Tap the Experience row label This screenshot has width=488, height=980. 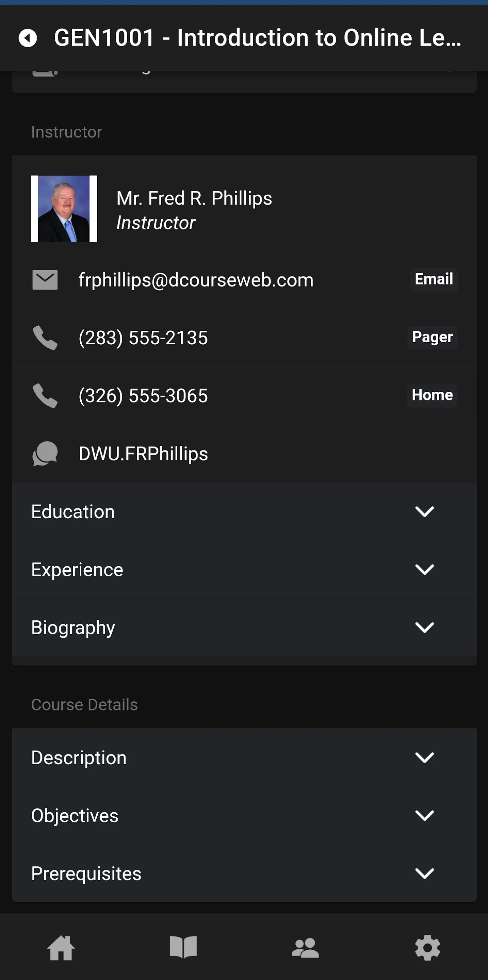coord(77,570)
